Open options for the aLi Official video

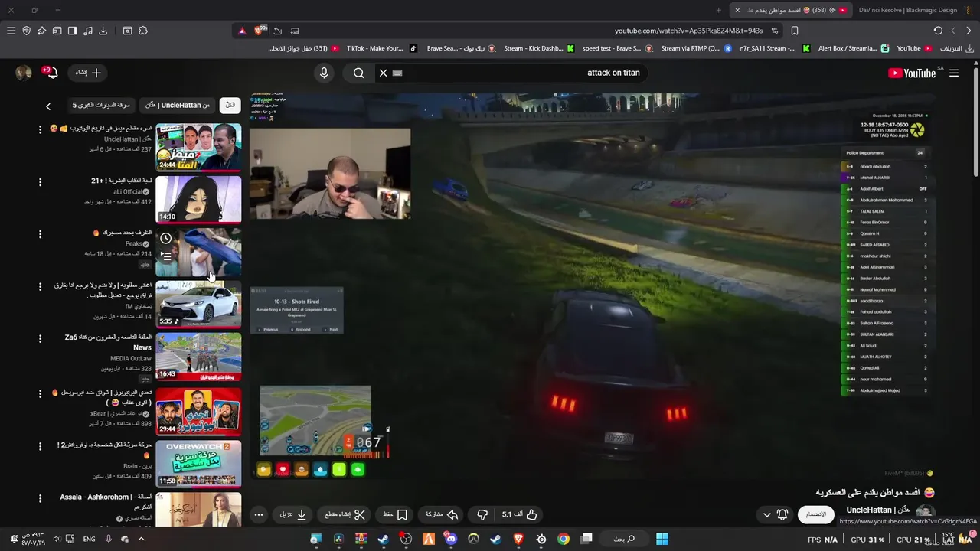(x=41, y=182)
